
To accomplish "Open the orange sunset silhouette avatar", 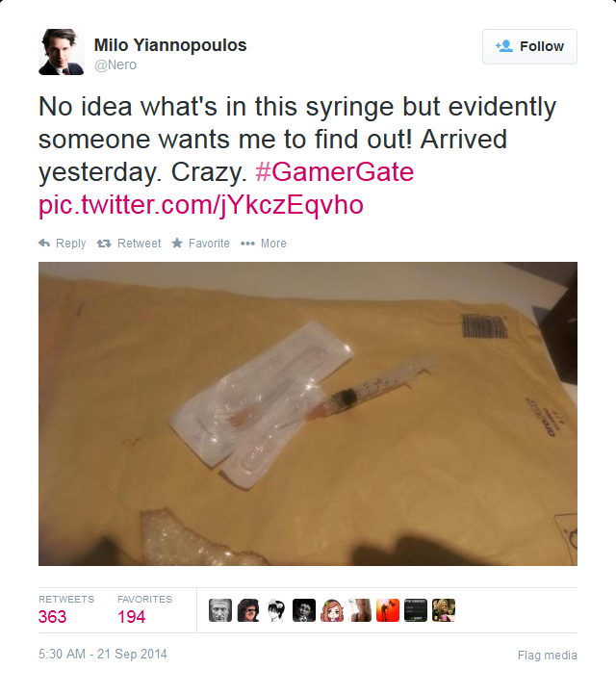I will [x=388, y=610].
